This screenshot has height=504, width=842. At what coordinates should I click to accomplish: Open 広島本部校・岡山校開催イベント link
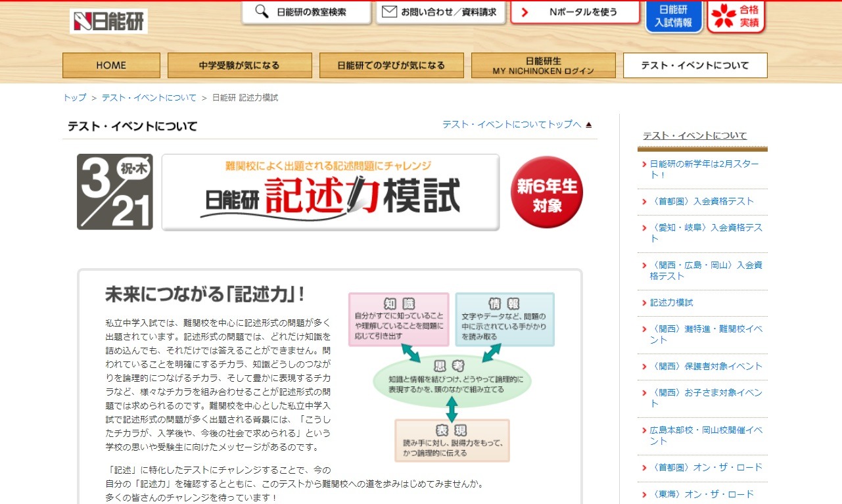(706, 436)
